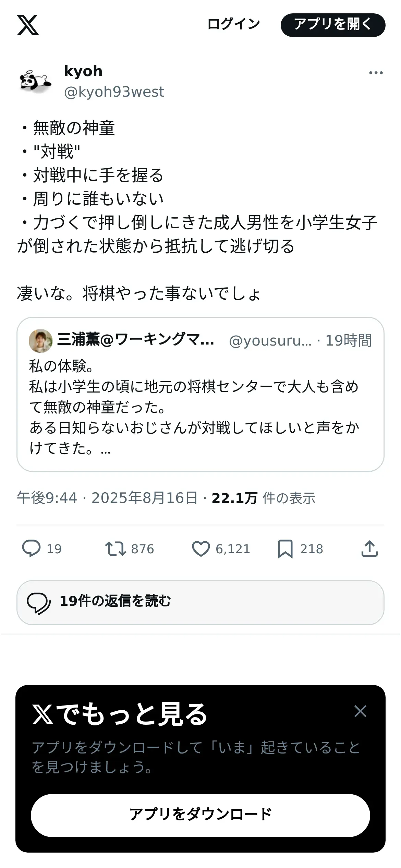
Task: Click the share upload icon
Action: click(369, 548)
